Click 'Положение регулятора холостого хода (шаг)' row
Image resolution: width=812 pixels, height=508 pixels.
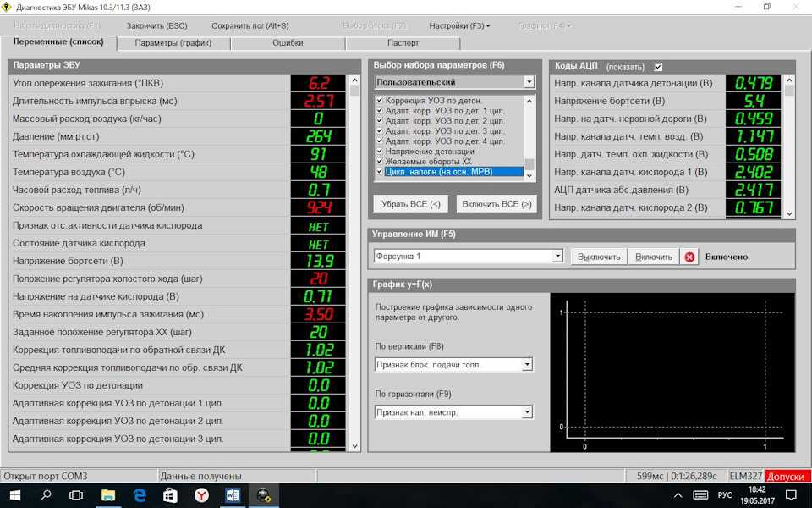coord(177,279)
